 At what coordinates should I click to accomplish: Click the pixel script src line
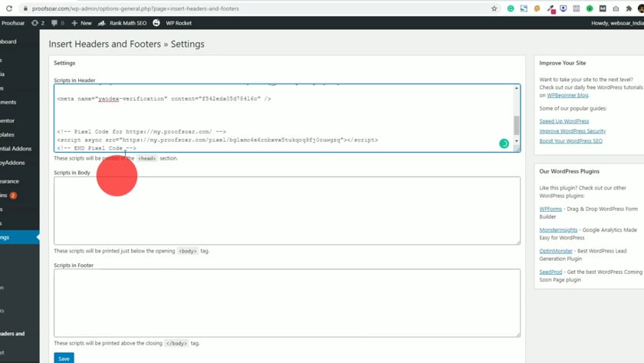coord(217,140)
